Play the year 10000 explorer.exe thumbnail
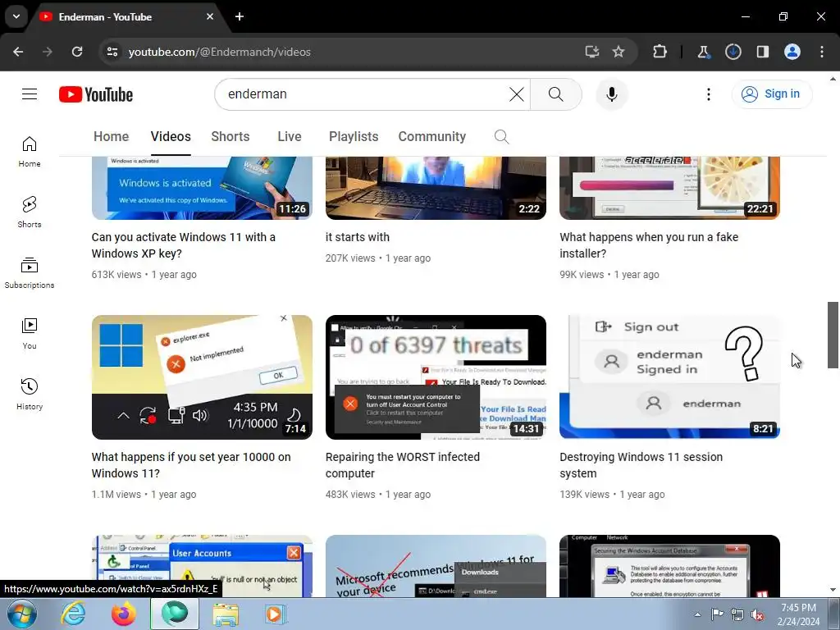840x630 pixels. (x=202, y=377)
